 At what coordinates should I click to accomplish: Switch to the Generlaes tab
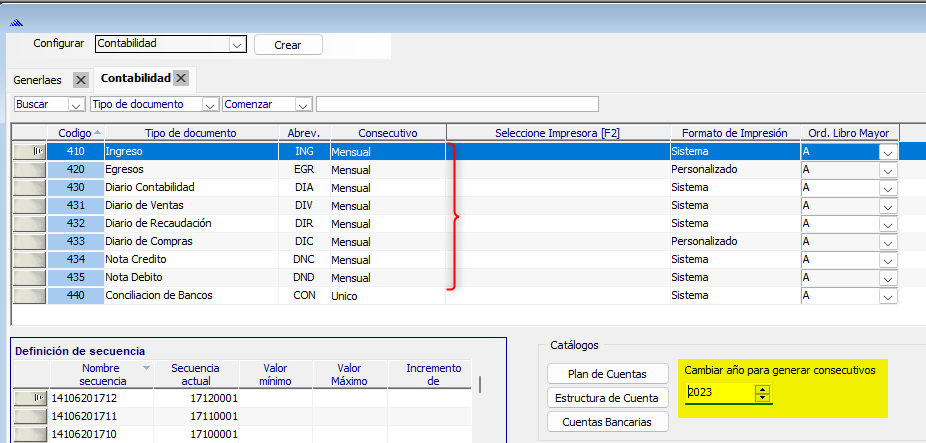(37, 79)
